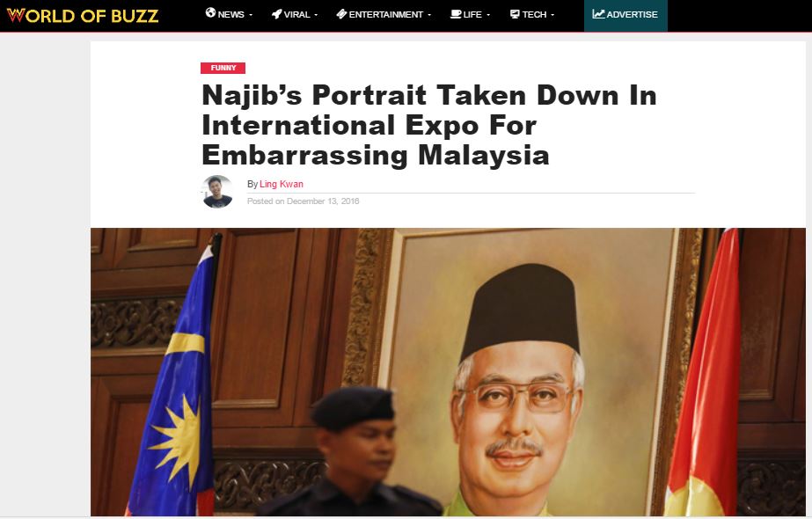The height and width of the screenshot is (519, 812).
Task: Click the monitor icon beside Tech
Action: coord(515,14)
